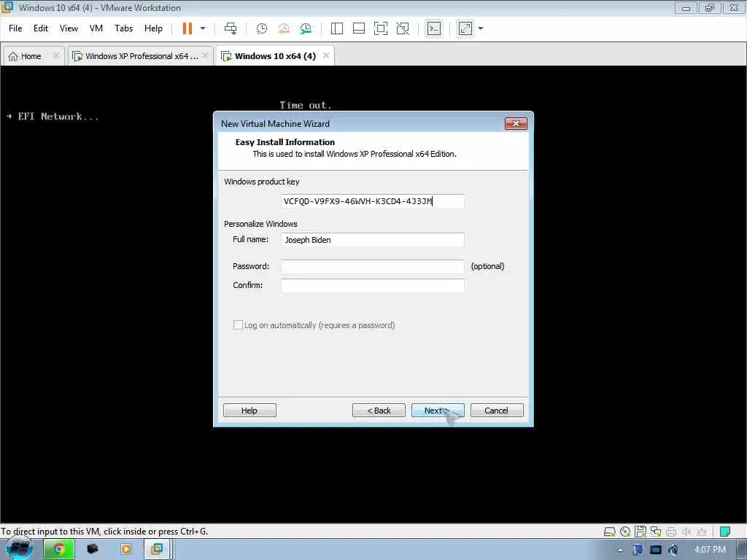The height and width of the screenshot is (560, 747).
Task: Click the black cube taskbar icon
Action: tap(93, 550)
